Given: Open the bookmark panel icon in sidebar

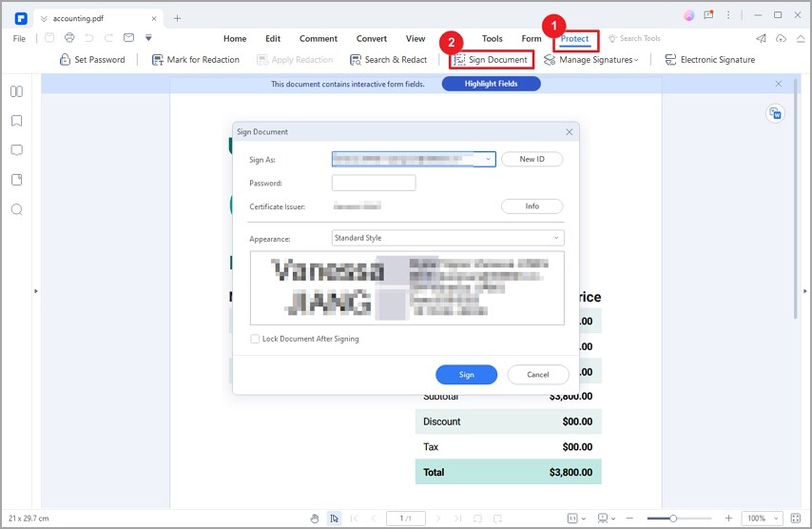Looking at the screenshot, I should tap(16, 121).
